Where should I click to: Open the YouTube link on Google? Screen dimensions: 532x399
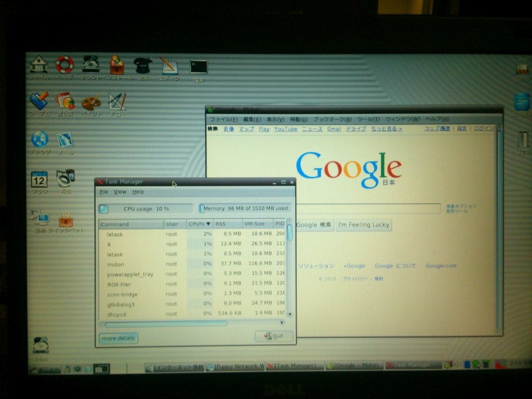pos(286,129)
